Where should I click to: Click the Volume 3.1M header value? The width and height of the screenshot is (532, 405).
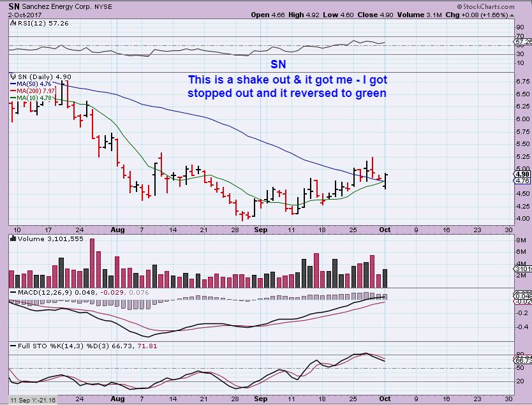point(419,15)
